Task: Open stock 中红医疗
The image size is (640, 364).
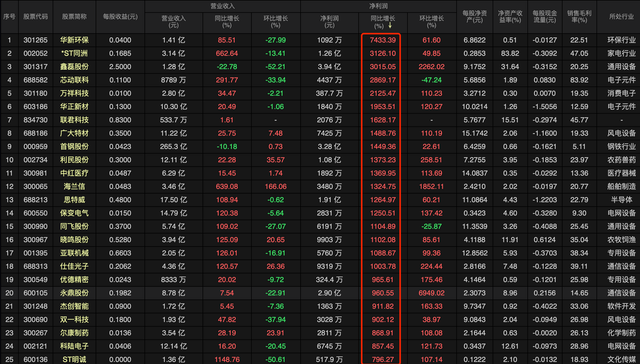Action: click(74, 173)
